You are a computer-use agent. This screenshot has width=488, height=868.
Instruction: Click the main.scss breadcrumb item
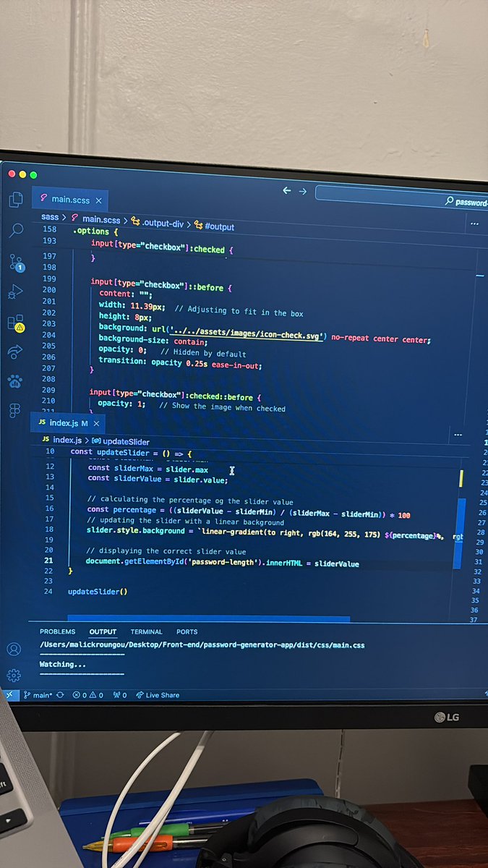point(95,218)
